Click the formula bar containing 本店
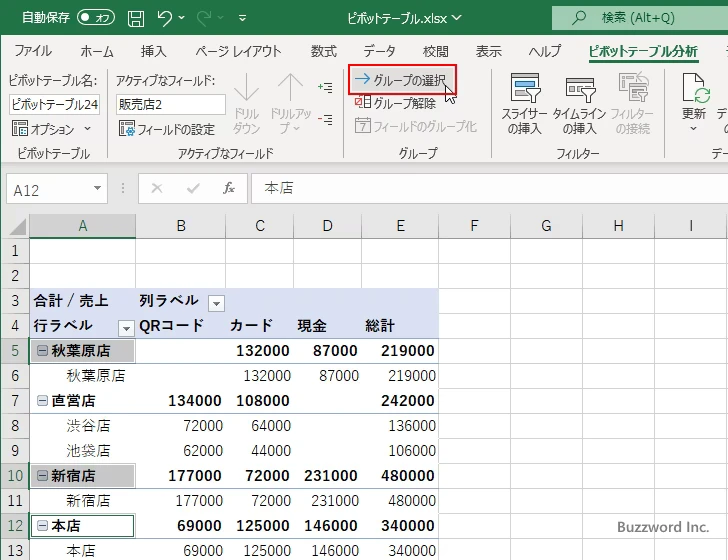 pyautogui.click(x=489, y=189)
